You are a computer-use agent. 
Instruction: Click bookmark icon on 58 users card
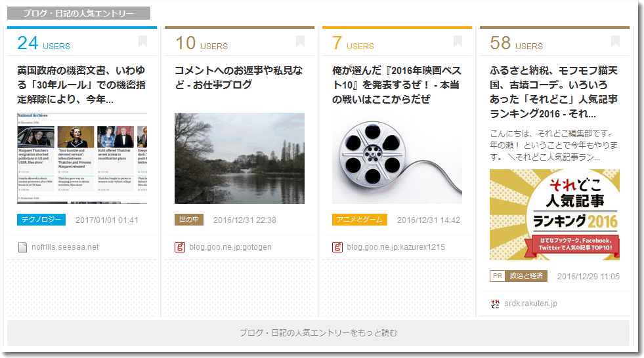(x=615, y=42)
